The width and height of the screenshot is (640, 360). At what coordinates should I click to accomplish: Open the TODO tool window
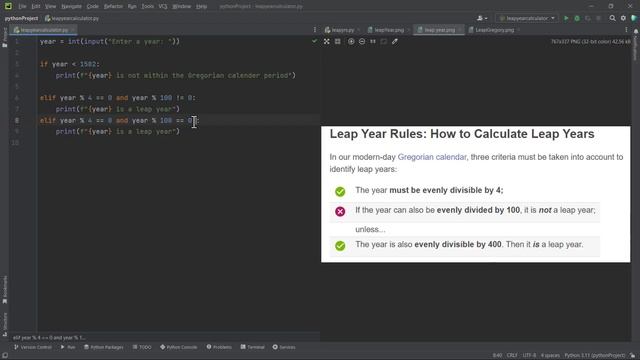click(142, 347)
